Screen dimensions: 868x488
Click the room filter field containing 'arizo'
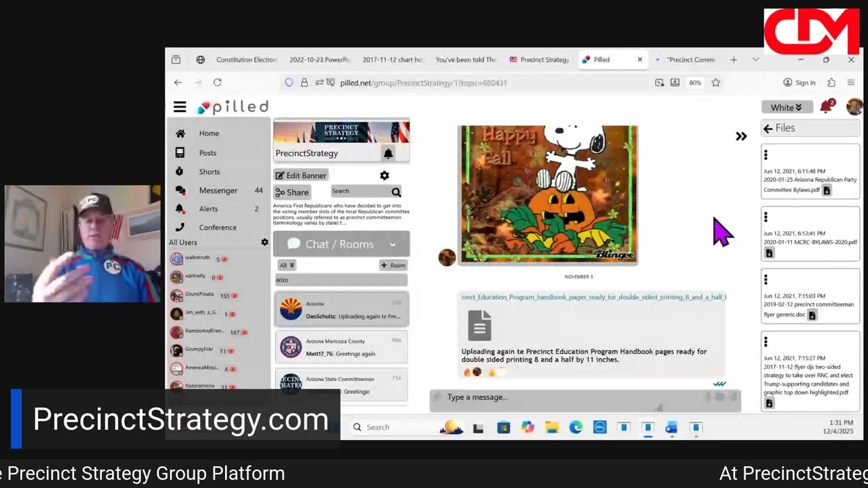click(341, 280)
